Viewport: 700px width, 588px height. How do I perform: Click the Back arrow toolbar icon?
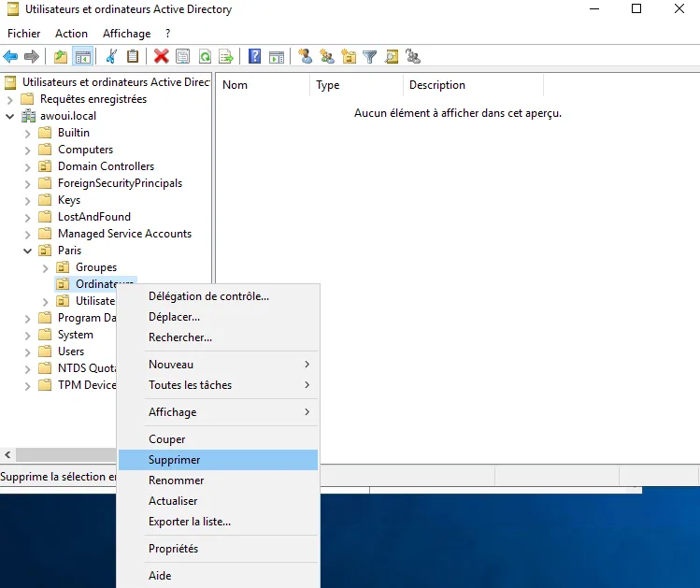(x=10, y=57)
